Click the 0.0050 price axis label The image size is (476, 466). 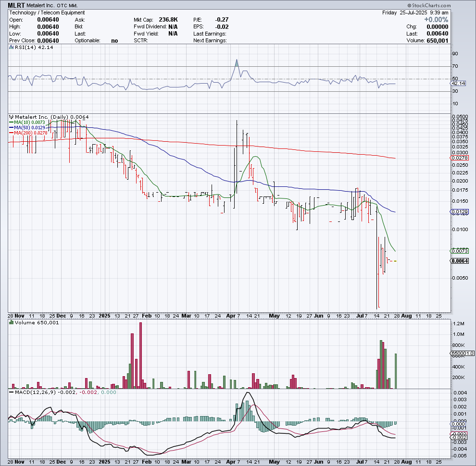[x=460, y=278]
